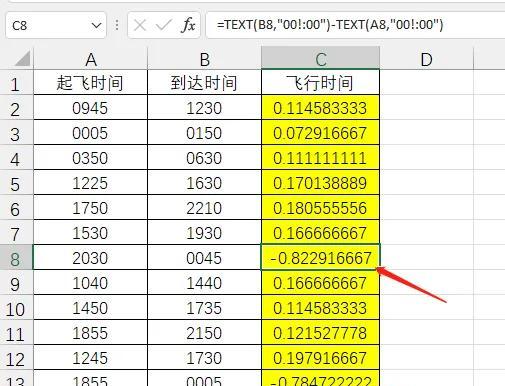Select row 3 header

[x=16, y=133]
